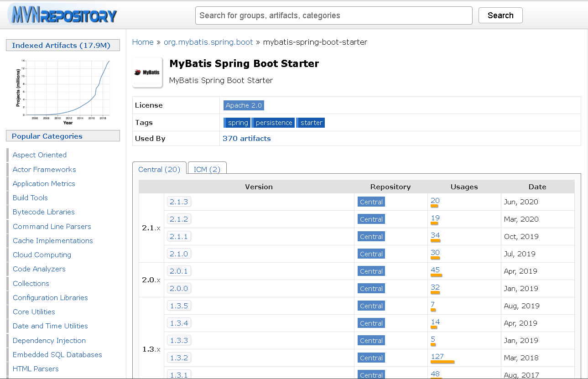The image size is (588, 379).
Task: Open version 1.3.4
Action: [179, 323]
